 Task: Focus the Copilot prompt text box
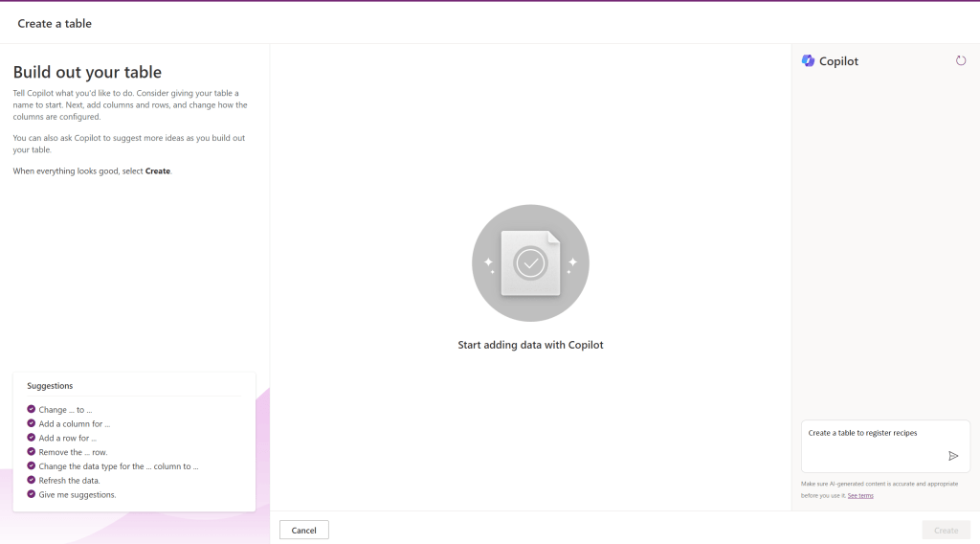coord(874,445)
